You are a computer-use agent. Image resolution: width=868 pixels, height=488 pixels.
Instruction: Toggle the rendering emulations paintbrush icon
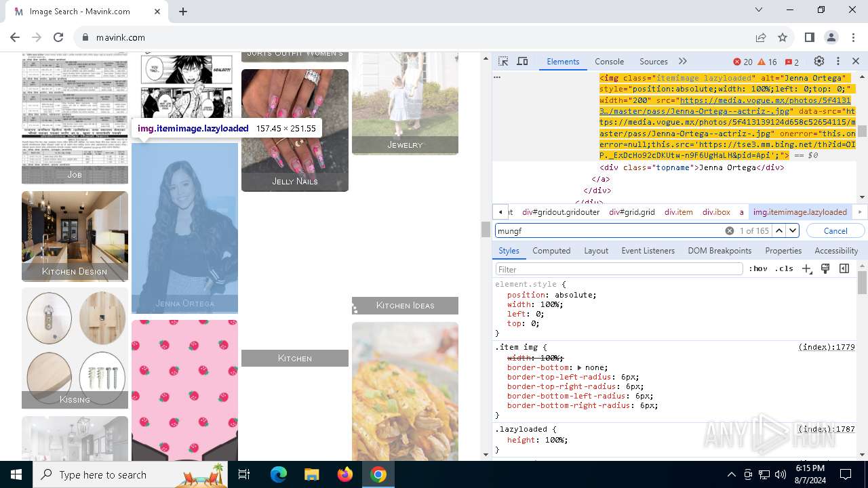[825, 269]
